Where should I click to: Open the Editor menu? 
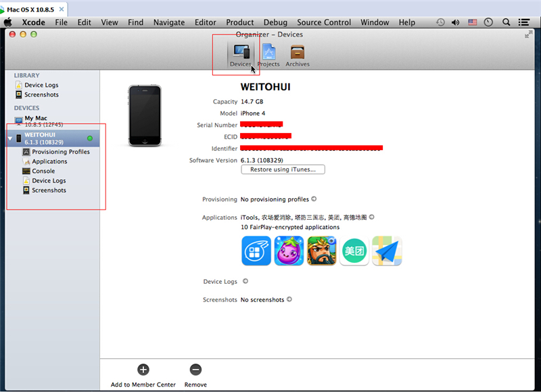206,22
